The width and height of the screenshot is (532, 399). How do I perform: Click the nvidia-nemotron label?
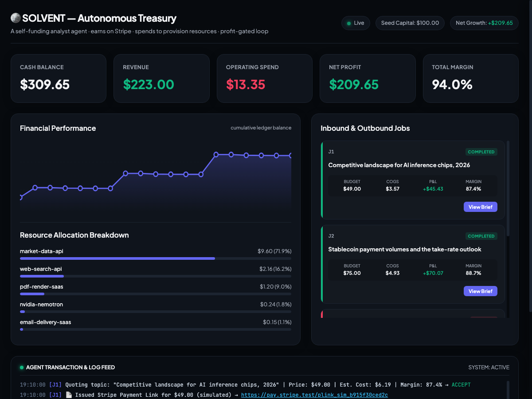coord(41,305)
